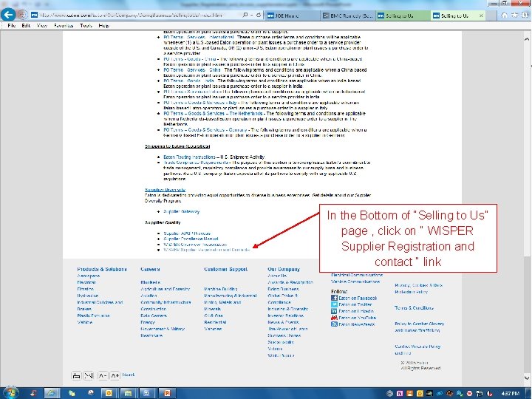Open the Edit menu
The width and height of the screenshot is (532, 399).
(26, 26)
